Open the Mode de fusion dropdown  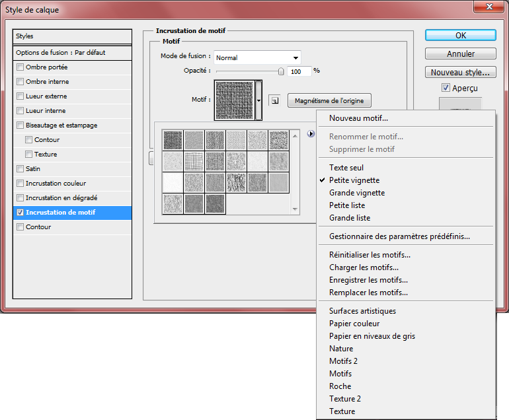[x=258, y=57]
